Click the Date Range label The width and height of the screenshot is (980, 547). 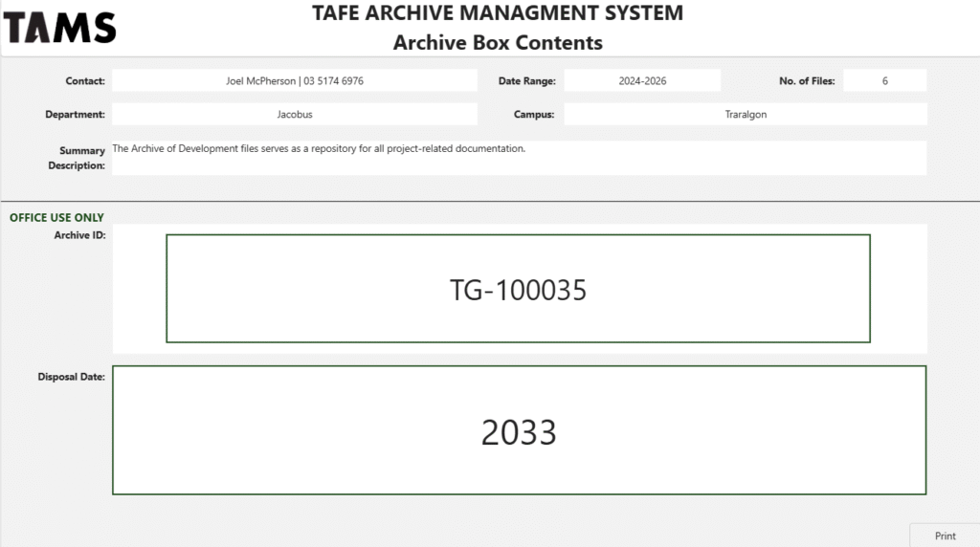click(x=527, y=80)
